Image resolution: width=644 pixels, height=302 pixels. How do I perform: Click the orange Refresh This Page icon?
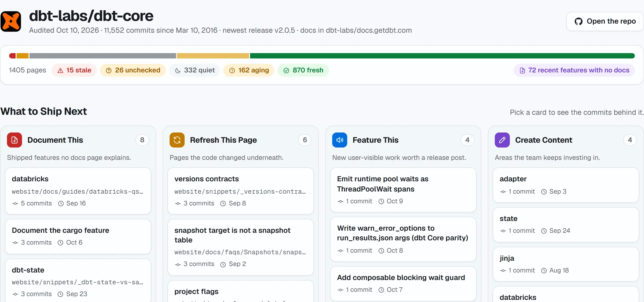177,140
